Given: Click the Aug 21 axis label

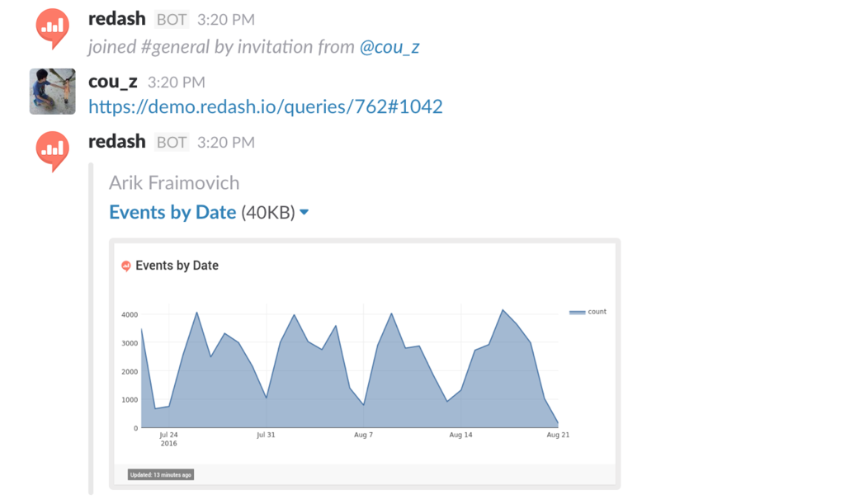Looking at the screenshot, I should (558, 435).
